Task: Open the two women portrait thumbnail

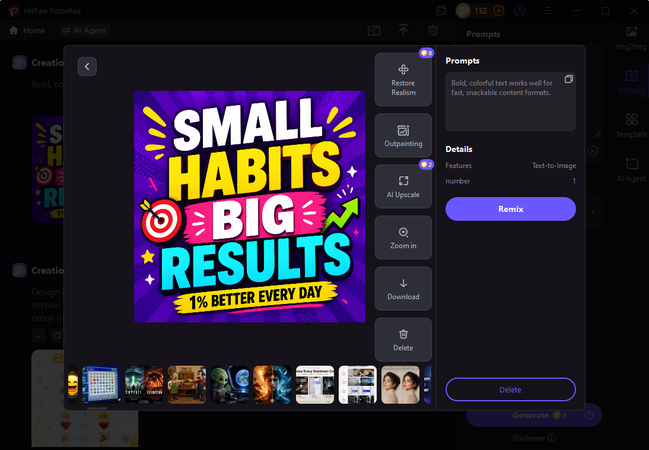Action: pos(400,385)
